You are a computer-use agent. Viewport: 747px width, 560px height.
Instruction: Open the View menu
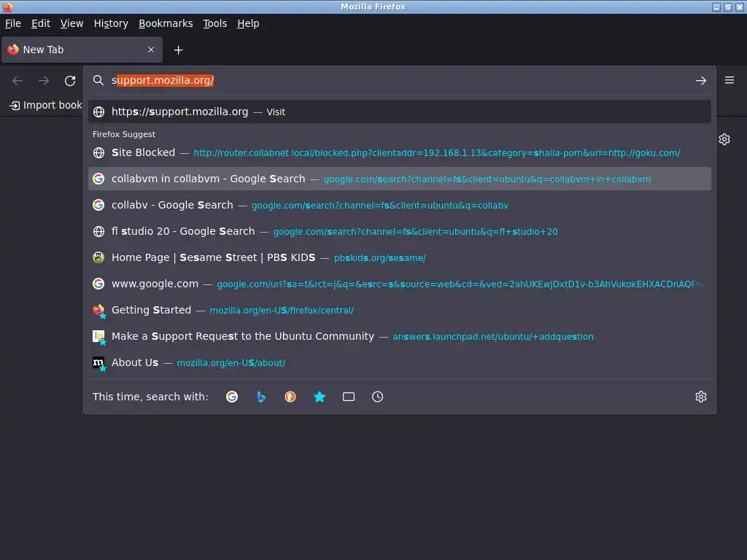tap(71, 23)
